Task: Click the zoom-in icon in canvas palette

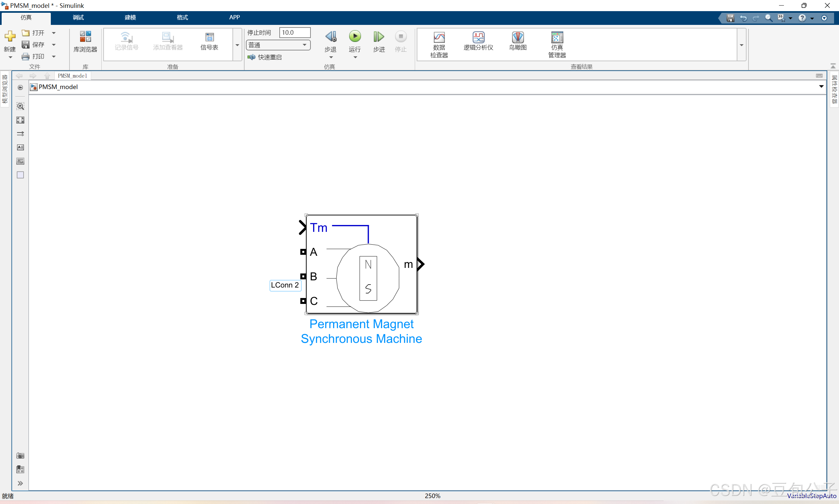Action: (x=20, y=106)
